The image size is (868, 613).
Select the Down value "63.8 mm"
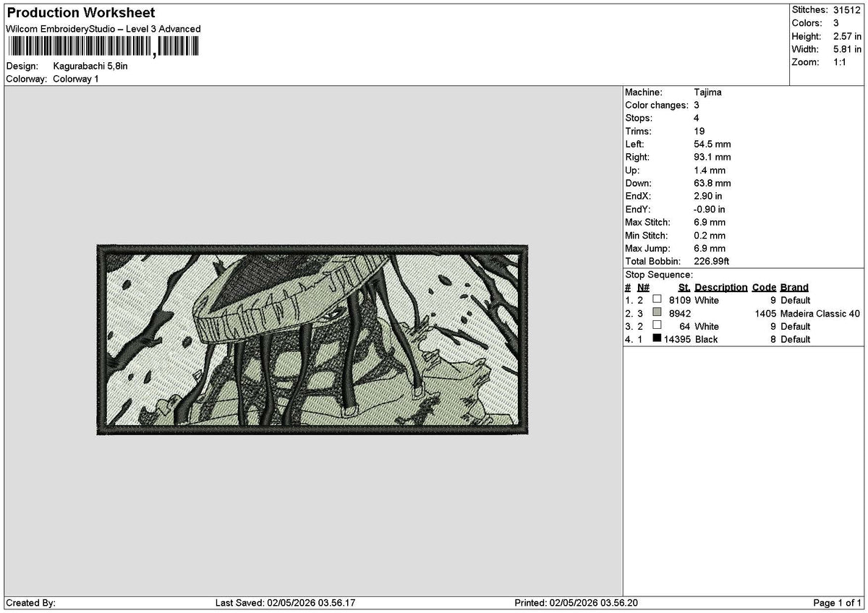[x=712, y=183]
